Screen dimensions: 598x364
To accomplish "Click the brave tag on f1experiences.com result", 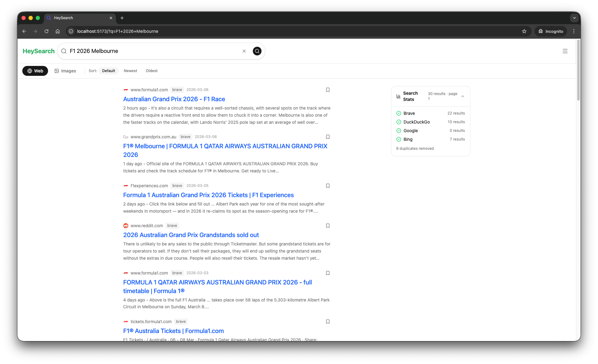I will coord(177,186).
